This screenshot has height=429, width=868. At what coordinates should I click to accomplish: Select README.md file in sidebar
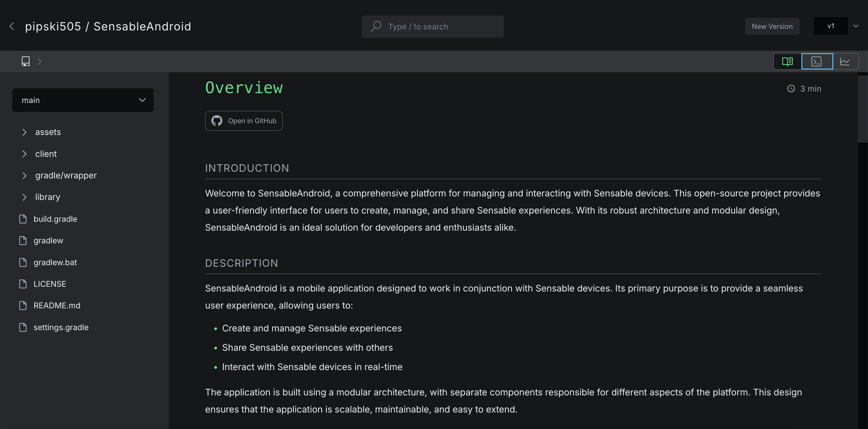(57, 305)
